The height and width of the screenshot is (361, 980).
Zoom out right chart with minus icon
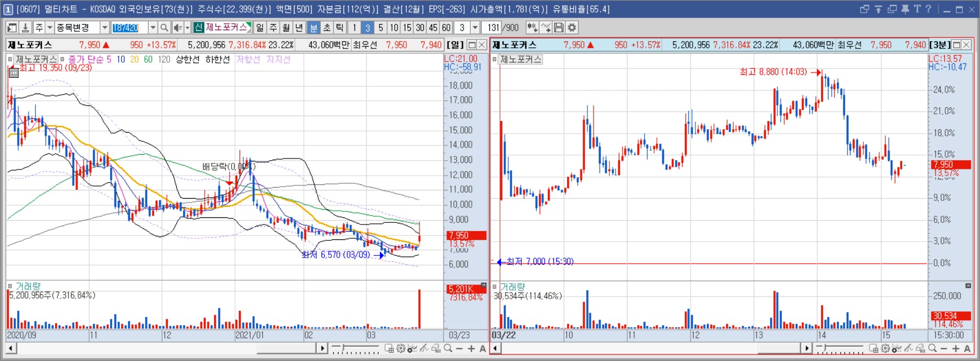(x=944, y=348)
